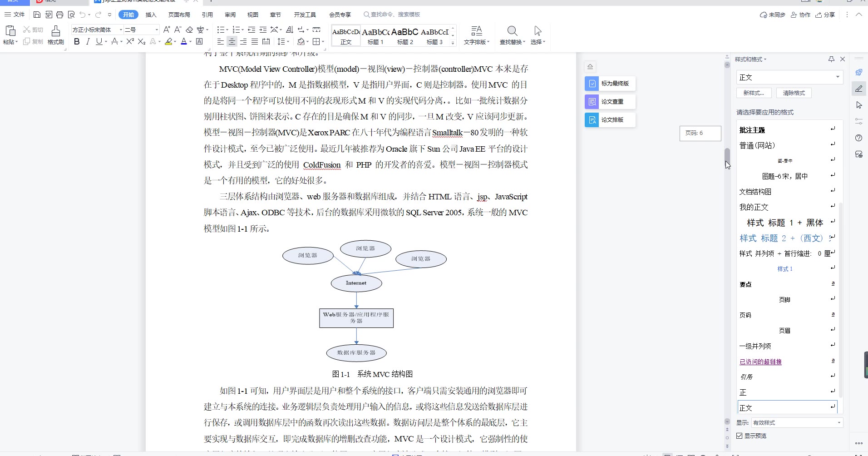
Task: Click the Undo arrow icon
Action: pos(83,15)
